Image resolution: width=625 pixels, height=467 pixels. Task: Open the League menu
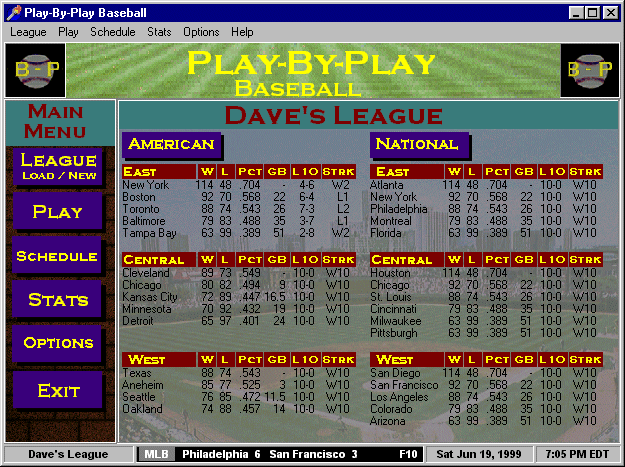pyautogui.click(x=28, y=32)
